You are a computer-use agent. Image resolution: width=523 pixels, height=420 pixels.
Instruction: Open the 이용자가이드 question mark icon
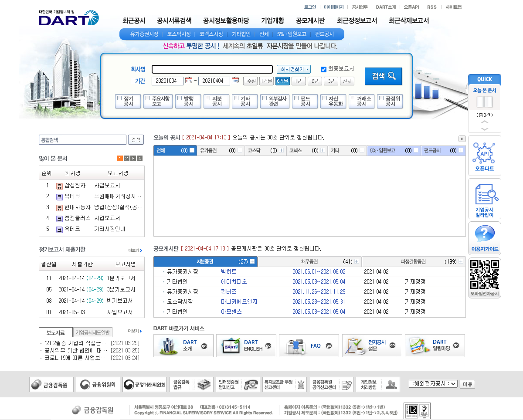point(484,238)
